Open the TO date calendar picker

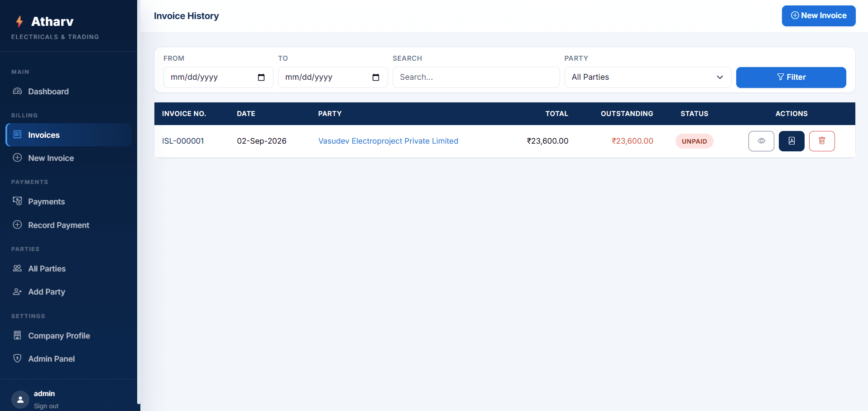click(x=376, y=77)
